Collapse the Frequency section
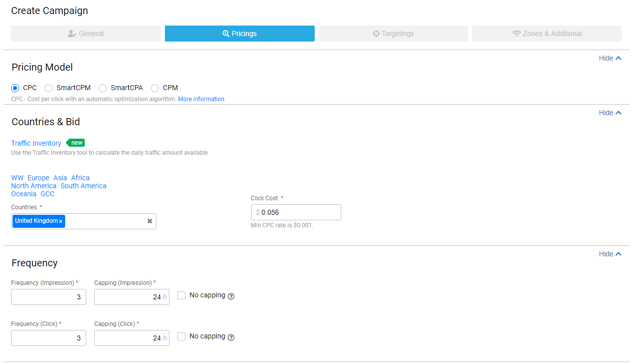The image size is (636, 364). tap(610, 254)
